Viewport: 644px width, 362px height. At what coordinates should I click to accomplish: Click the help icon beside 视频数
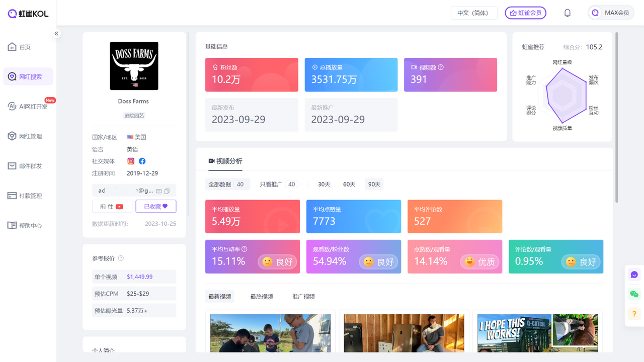(441, 67)
